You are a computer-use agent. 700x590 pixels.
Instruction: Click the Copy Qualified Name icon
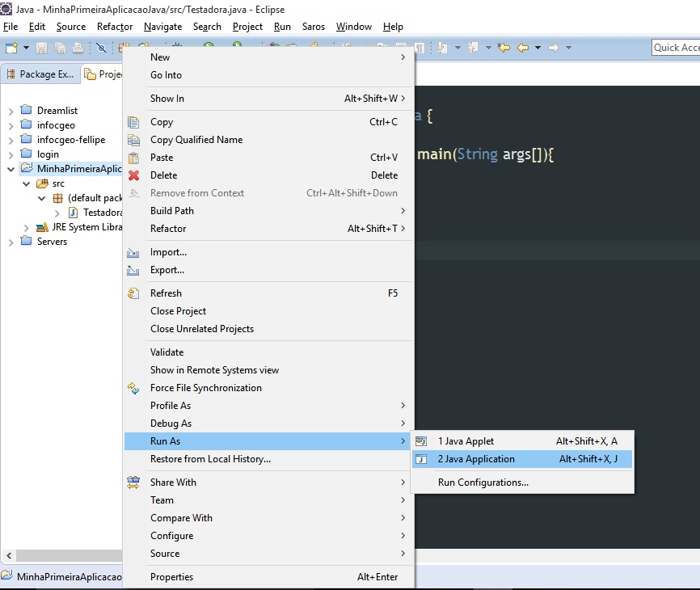coord(133,140)
